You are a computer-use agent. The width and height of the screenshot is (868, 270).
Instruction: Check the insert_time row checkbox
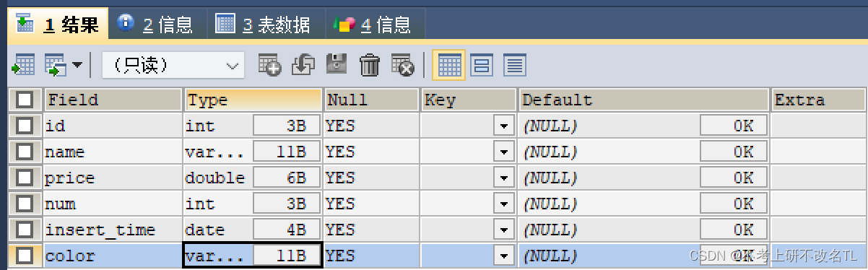(25, 230)
